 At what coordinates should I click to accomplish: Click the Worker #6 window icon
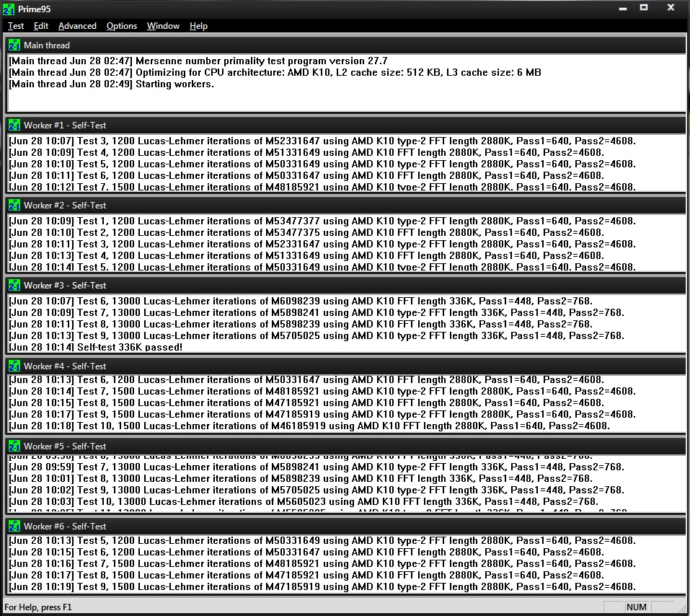pyautogui.click(x=14, y=526)
